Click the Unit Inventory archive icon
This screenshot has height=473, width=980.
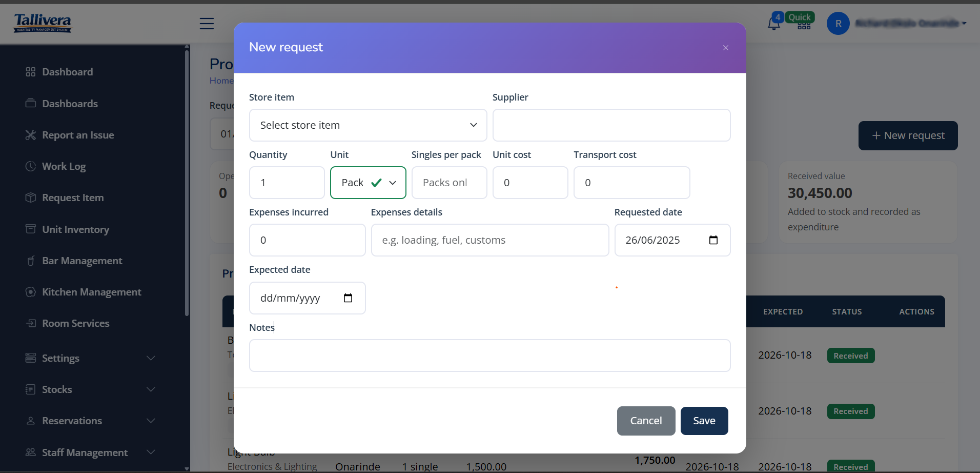(31, 229)
